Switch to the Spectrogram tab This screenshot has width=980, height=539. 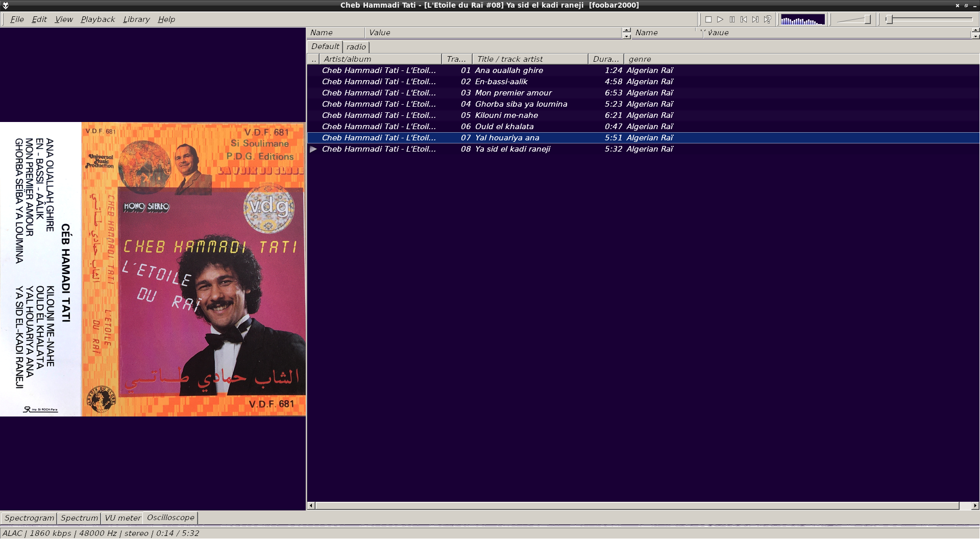[x=29, y=518]
